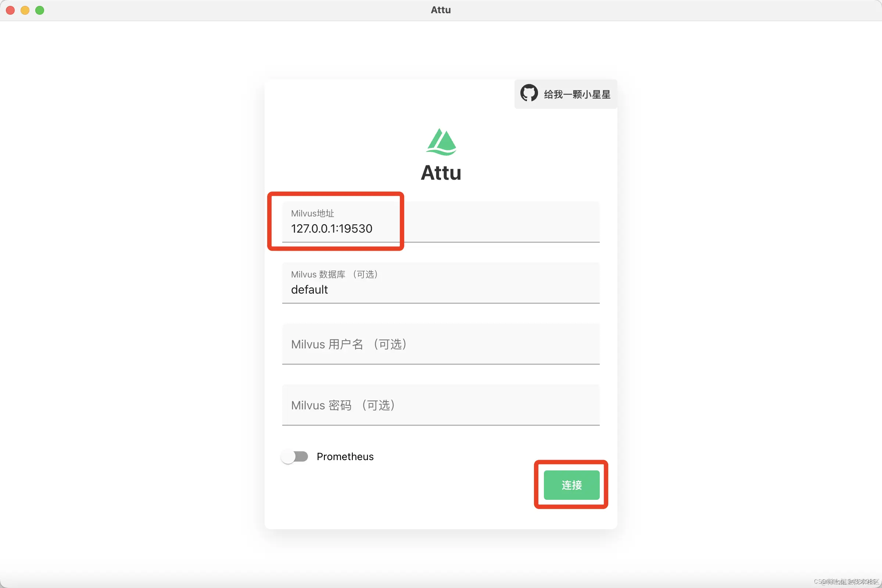Click the green Attu sailboat logo

pos(441,142)
